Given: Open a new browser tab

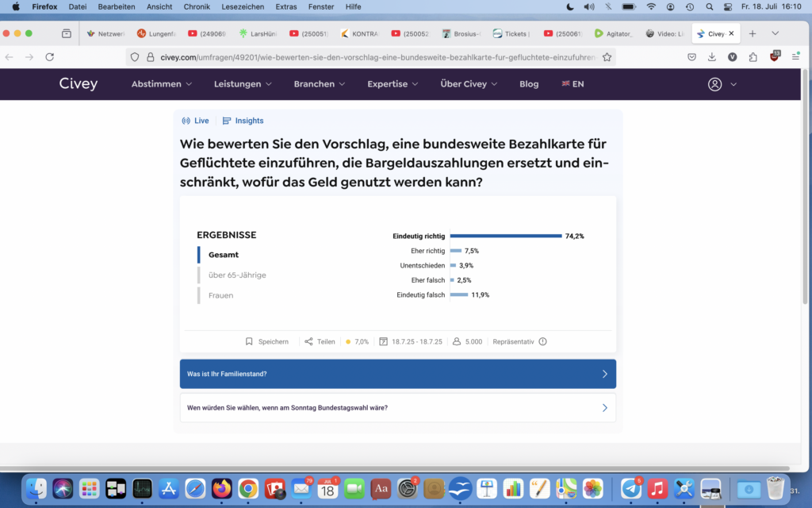Looking at the screenshot, I should point(753,33).
